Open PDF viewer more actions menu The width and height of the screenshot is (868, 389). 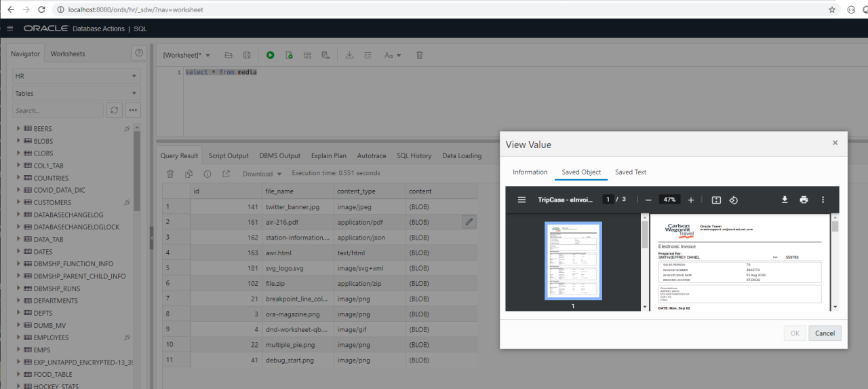coord(823,200)
